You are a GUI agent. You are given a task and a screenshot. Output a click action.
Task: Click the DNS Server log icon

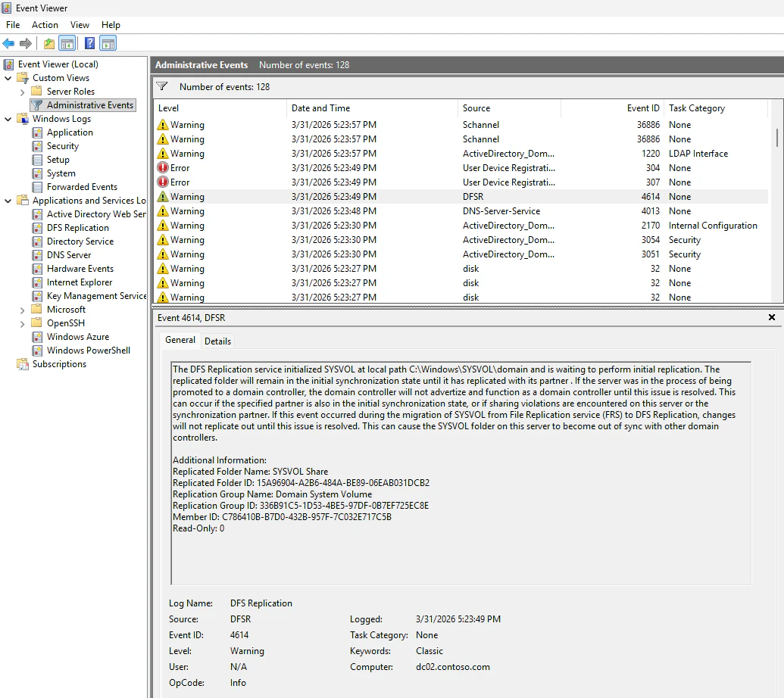pos(37,255)
